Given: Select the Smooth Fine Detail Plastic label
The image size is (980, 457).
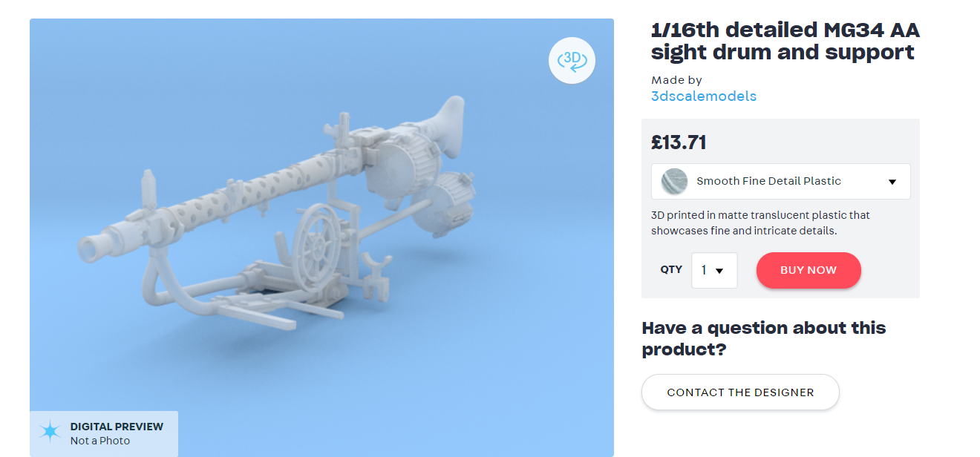Looking at the screenshot, I should tap(768, 181).
